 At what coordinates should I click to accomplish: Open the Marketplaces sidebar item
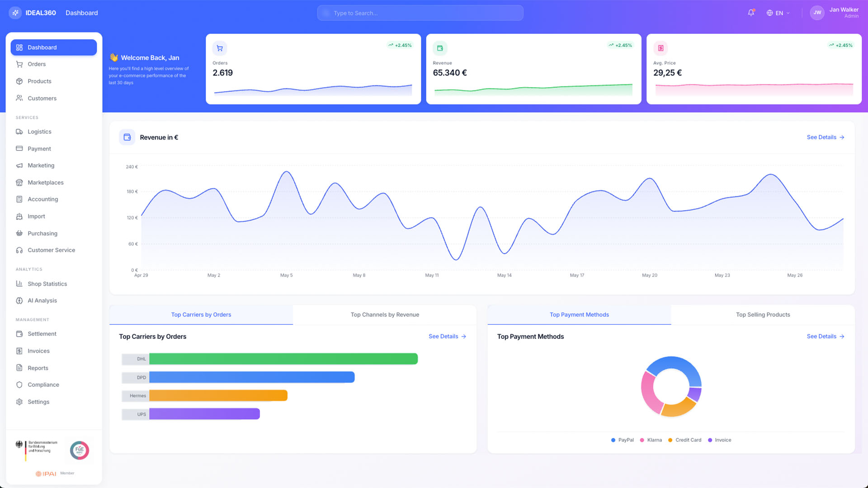(45, 183)
